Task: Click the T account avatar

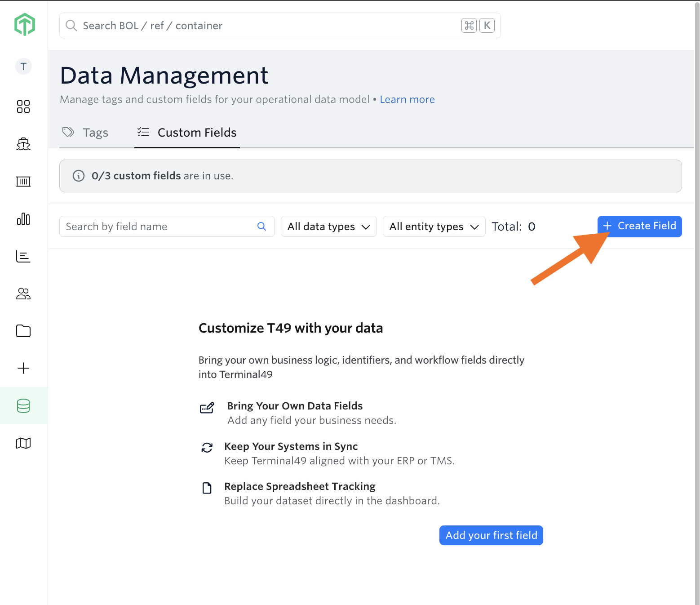Action: point(23,67)
